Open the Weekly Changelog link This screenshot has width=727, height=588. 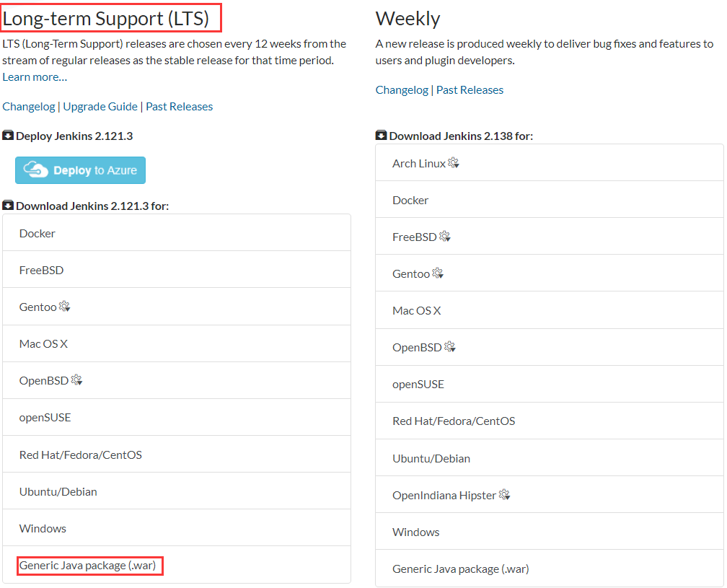point(402,90)
